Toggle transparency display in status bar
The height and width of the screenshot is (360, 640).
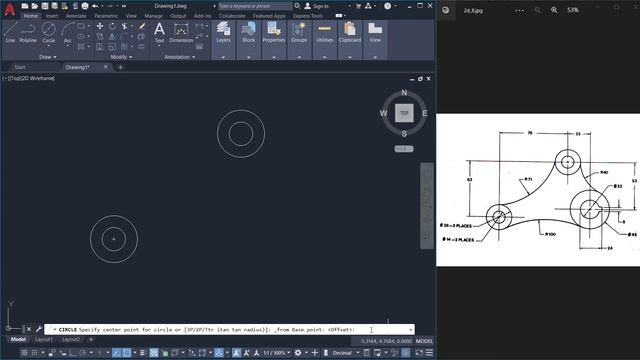(x=154, y=353)
